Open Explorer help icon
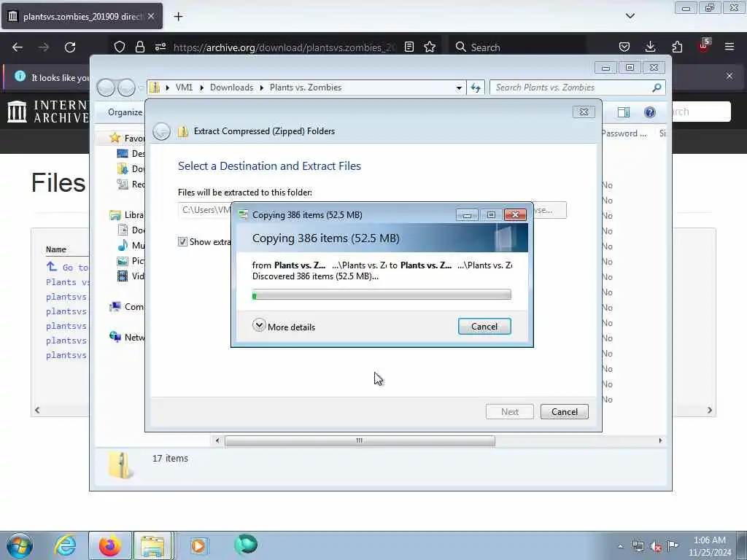The image size is (747, 560). 649,112
